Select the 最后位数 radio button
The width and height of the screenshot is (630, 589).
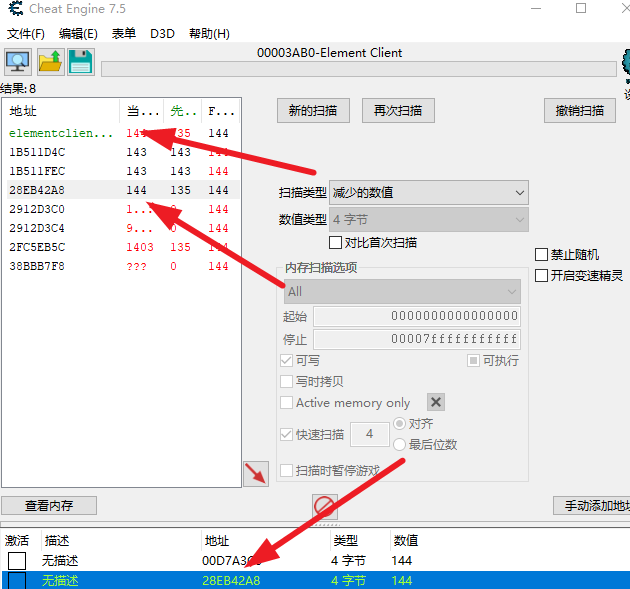pos(399,444)
